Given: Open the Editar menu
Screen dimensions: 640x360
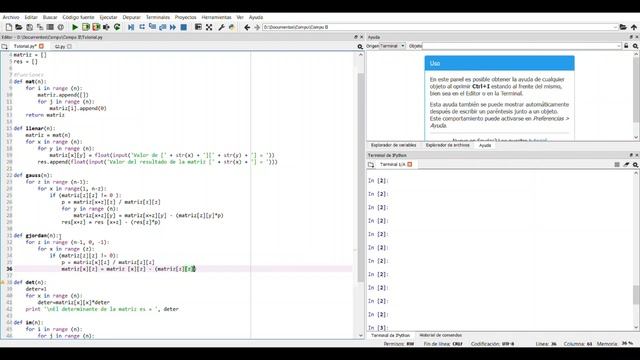Looking at the screenshot, I should pyautogui.click(x=31, y=17).
